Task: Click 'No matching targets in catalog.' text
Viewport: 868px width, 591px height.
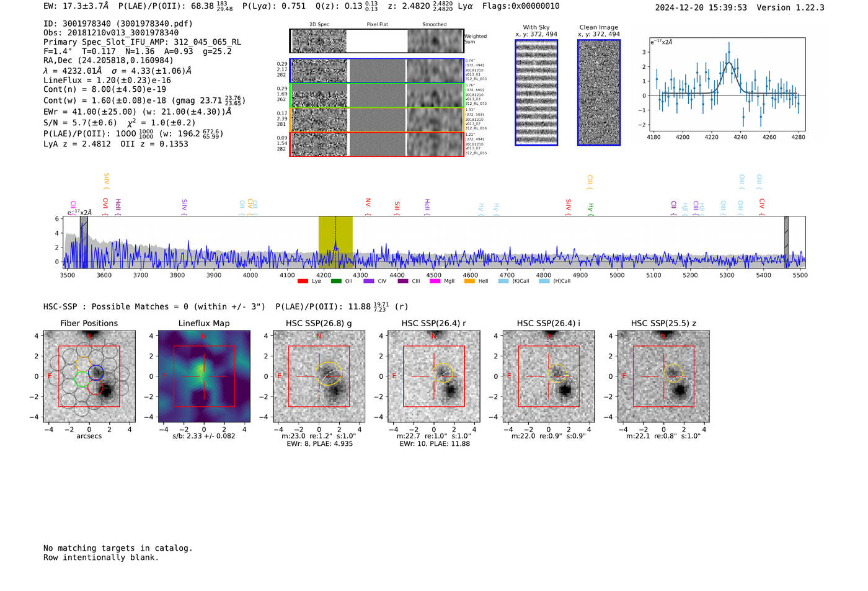Action: pyautogui.click(x=118, y=548)
